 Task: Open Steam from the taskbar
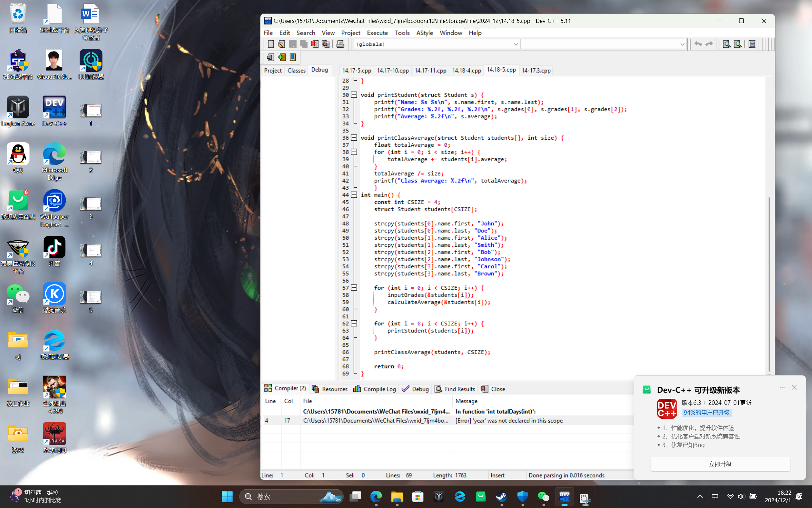point(501,497)
